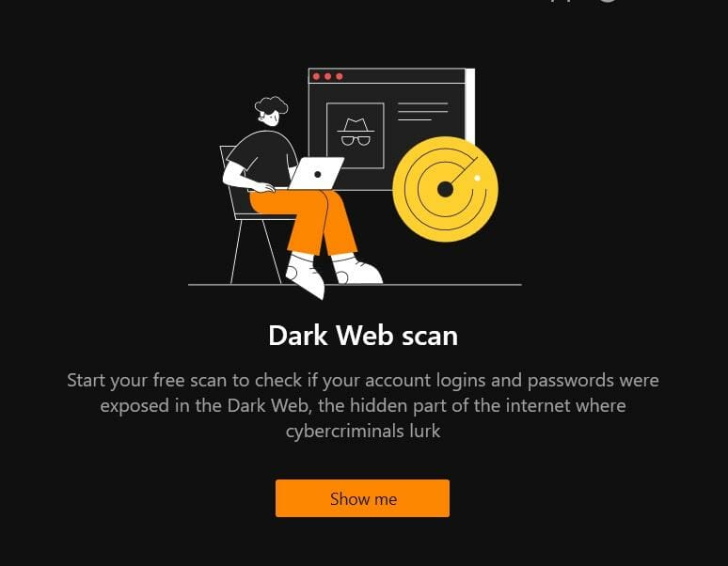
Task: Click the first red dot in illustrated window
Action: point(317,76)
